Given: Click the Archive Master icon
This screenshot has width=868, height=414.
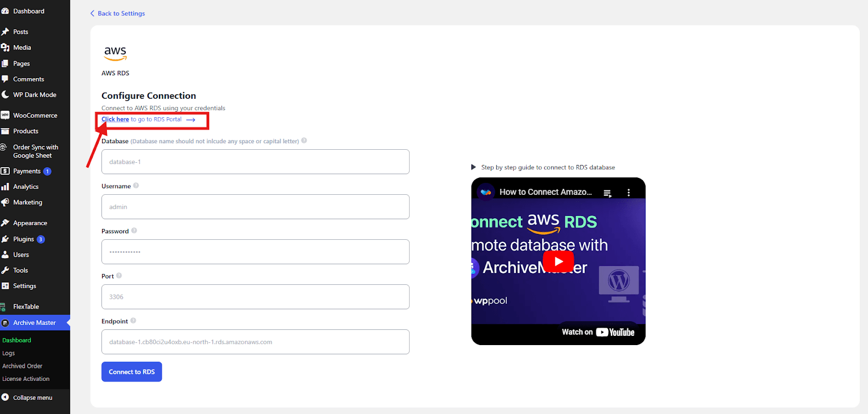Looking at the screenshot, I should [x=5, y=323].
